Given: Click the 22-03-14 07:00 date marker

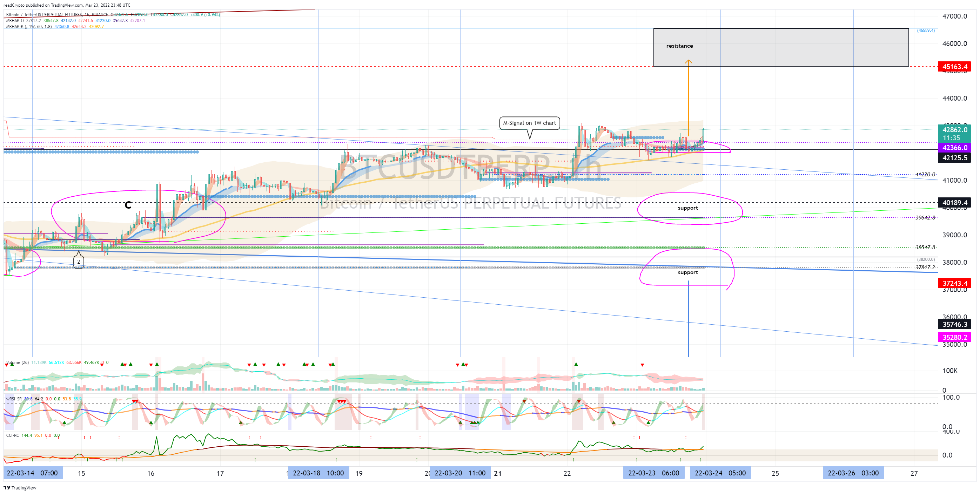Looking at the screenshot, I should (x=33, y=473).
